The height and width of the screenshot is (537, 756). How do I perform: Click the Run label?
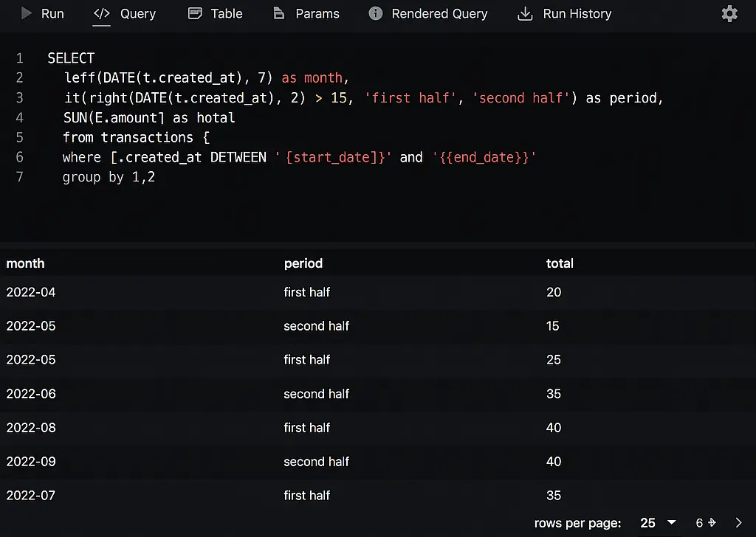pos(52,13)
